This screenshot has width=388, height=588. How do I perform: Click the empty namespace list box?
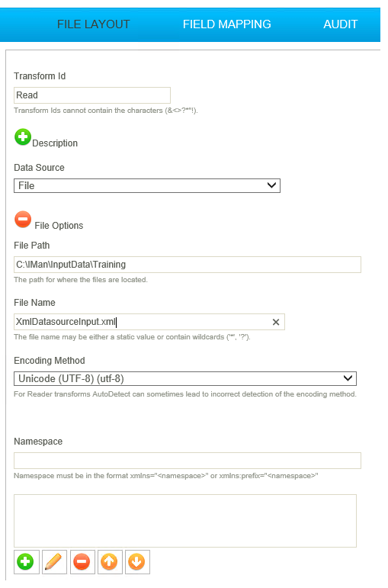[185, 521]
